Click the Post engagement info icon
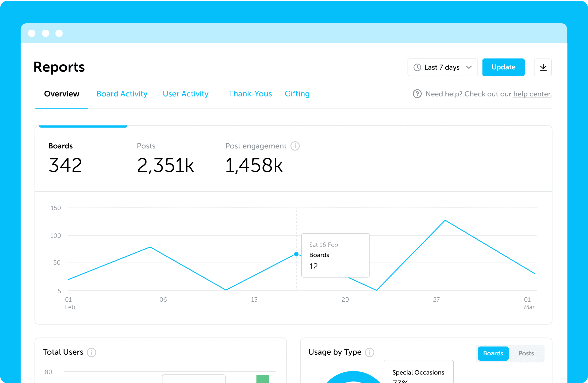This screenshot has height=383, width=588. [295, 146]
